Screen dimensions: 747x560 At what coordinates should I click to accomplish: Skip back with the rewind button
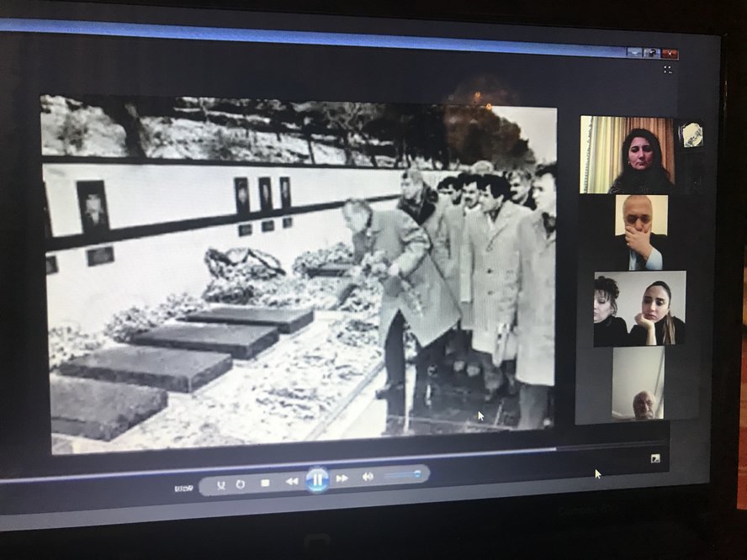(x=292, y=481)
